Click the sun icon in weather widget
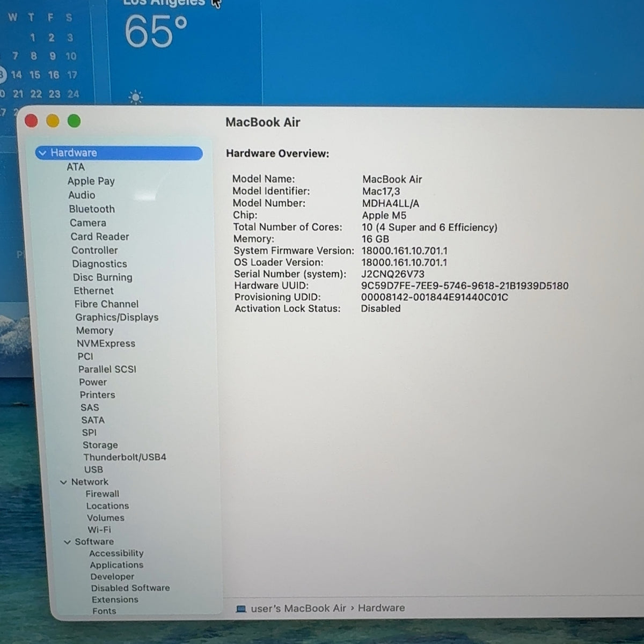The height and width of the screenshot is (644, 644). 136,97
